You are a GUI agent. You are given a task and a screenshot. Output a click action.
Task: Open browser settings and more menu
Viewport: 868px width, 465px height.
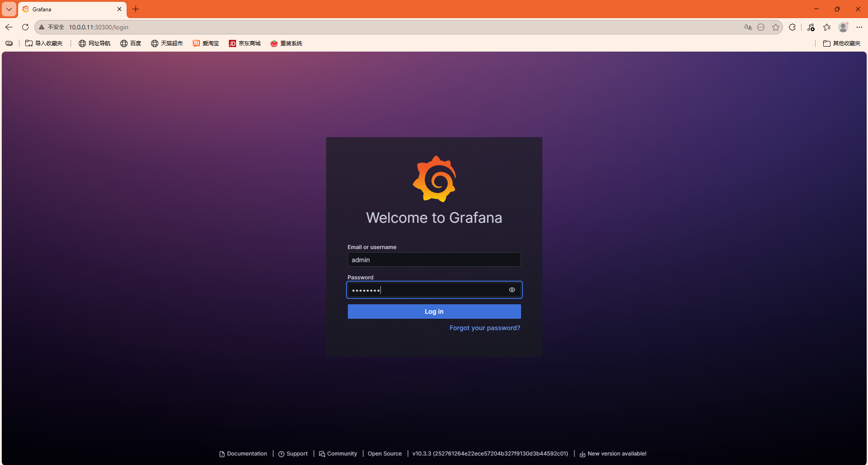[859, 27]
